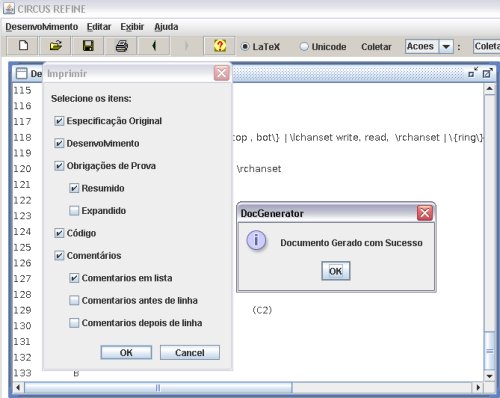Click the horizontal scrollbar right arrow
Image resolution: width=500 pixels, height=398 pixels.
point(478,387)
